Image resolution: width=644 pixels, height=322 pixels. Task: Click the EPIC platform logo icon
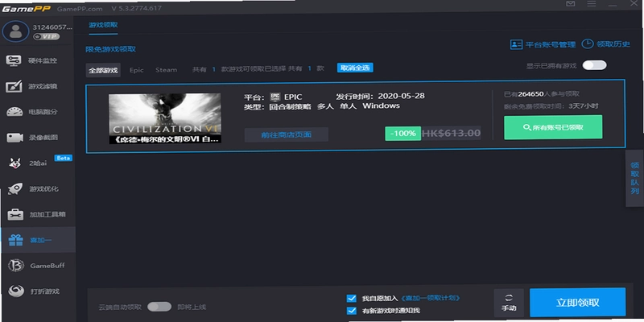(275, 97)
